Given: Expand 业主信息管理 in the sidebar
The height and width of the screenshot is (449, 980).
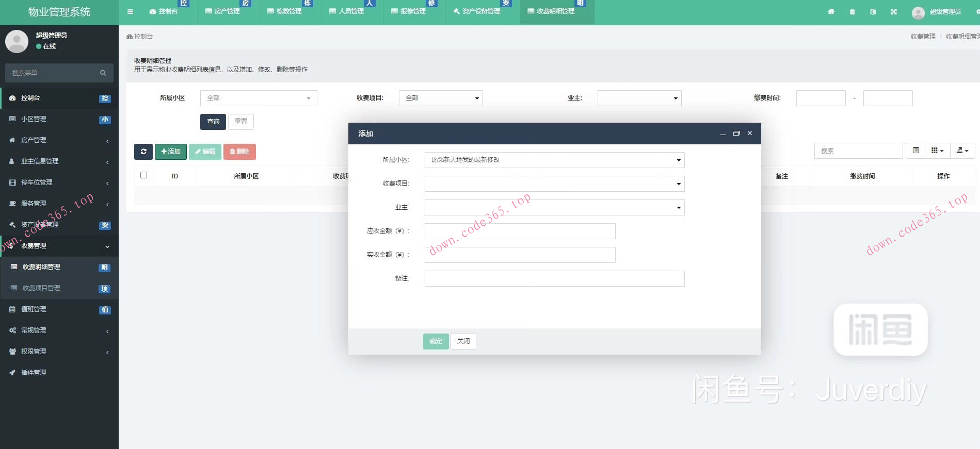Looking at the screenshot, I should [59, 161].
